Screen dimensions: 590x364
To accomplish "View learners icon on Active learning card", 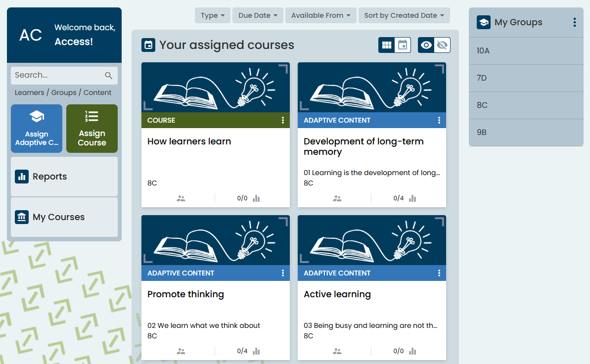I will 337,351.
